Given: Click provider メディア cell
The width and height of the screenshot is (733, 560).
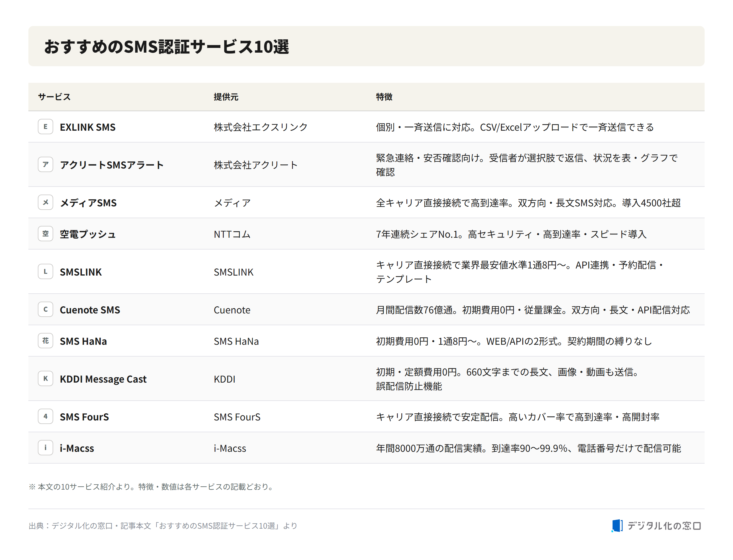Looking at the screenshot, I should tap(232, 203).
